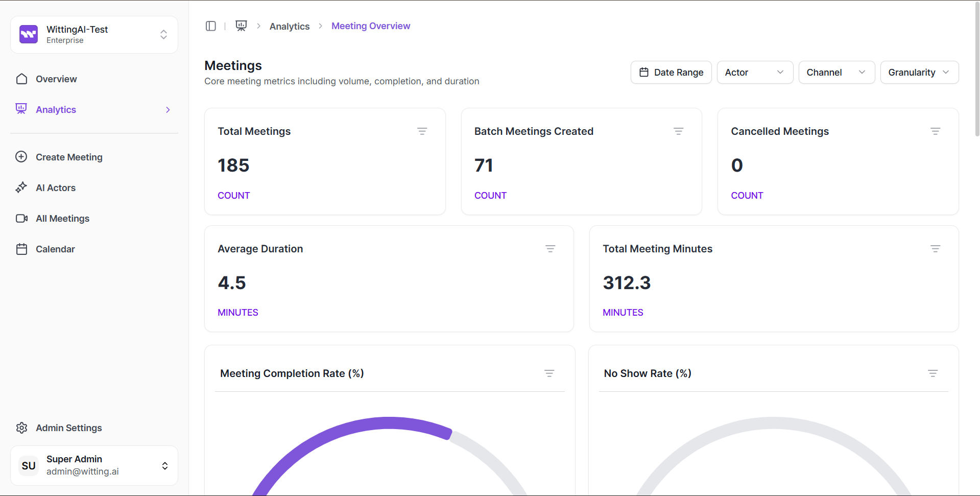Open filter icon on Meeting Completion Rate card
The width and height of the screenshot is (980, 496).
click(x=549, y=373)
